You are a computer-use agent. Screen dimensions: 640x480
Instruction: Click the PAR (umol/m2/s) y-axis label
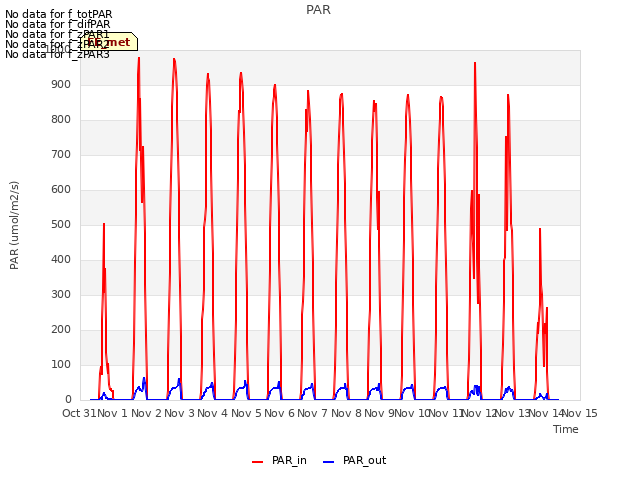pyautogui.click(x=14, y=225)
